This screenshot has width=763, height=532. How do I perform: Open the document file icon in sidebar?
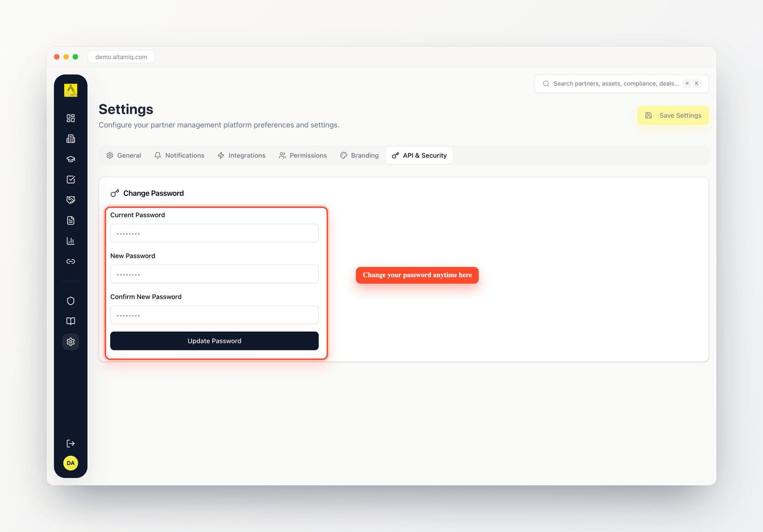(71, 220)
